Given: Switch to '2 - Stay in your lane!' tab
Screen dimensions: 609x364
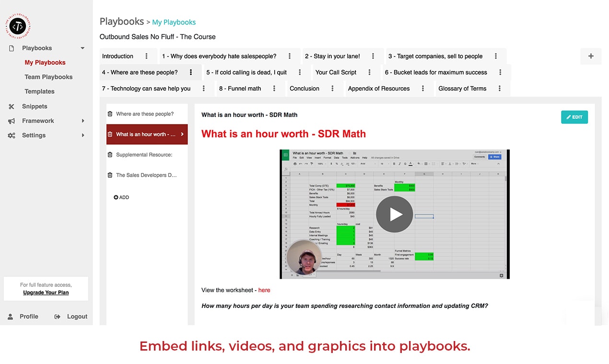Looking at the screenshot, I should pyautogui.click(x=332, y=56).
